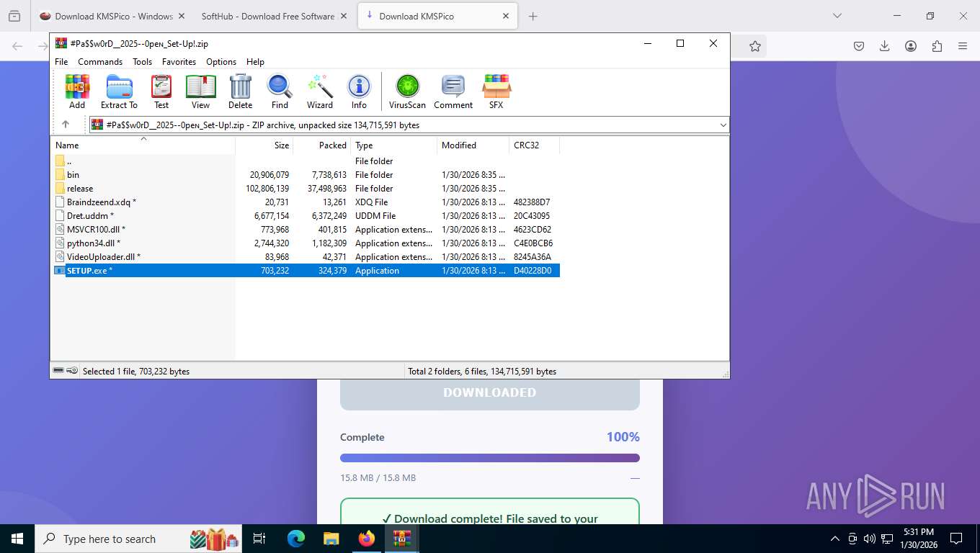Open the WinRAR File menu

point(61,62)
